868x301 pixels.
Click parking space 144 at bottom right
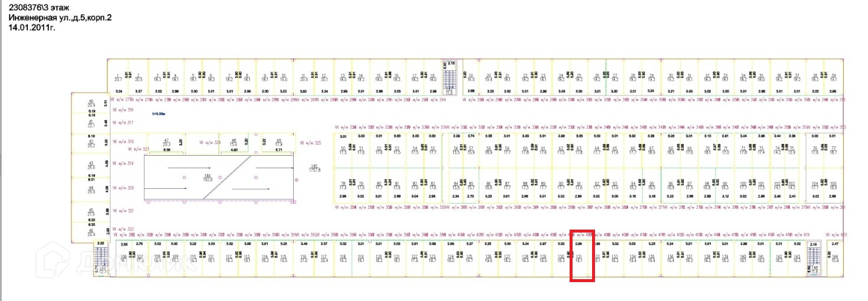tap(835, 258)
